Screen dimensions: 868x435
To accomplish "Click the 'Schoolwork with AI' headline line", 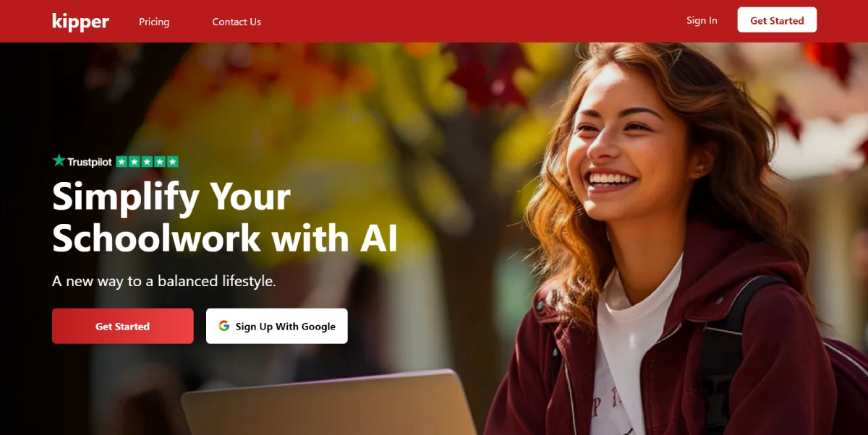I will [225, 238].
